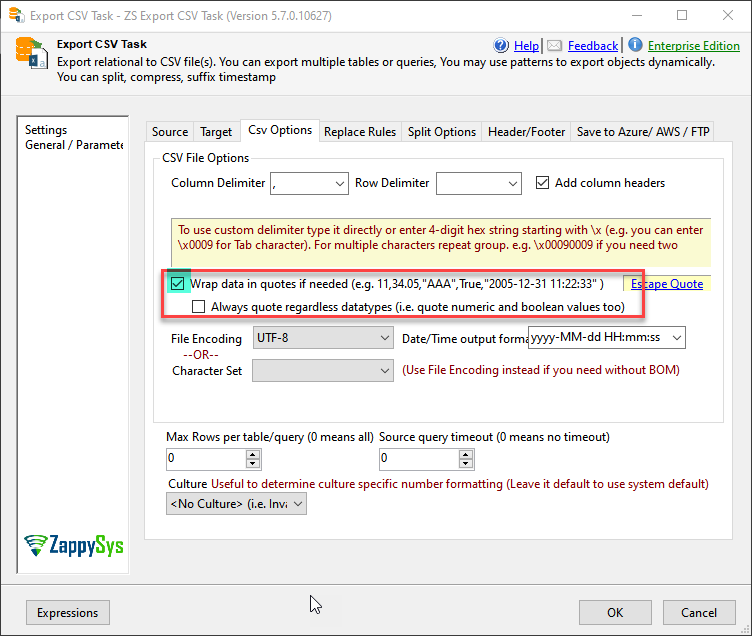Click the Enterprise Edition info icon
This screenshot has width=752, height=636.
635,45
